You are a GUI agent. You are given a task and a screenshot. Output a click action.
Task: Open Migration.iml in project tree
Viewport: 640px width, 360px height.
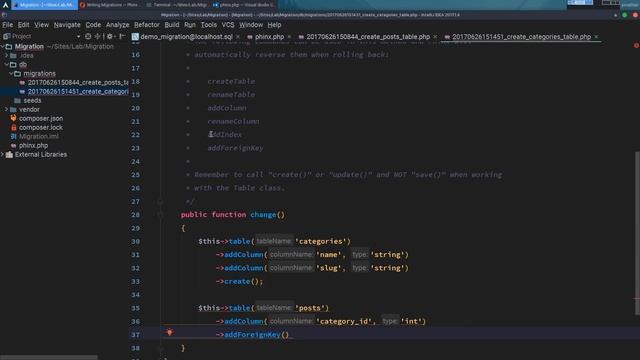[38, 136]
